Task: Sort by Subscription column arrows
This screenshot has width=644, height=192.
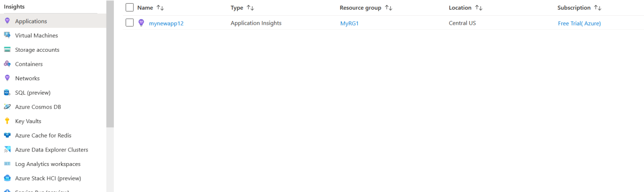Action: 598,8
